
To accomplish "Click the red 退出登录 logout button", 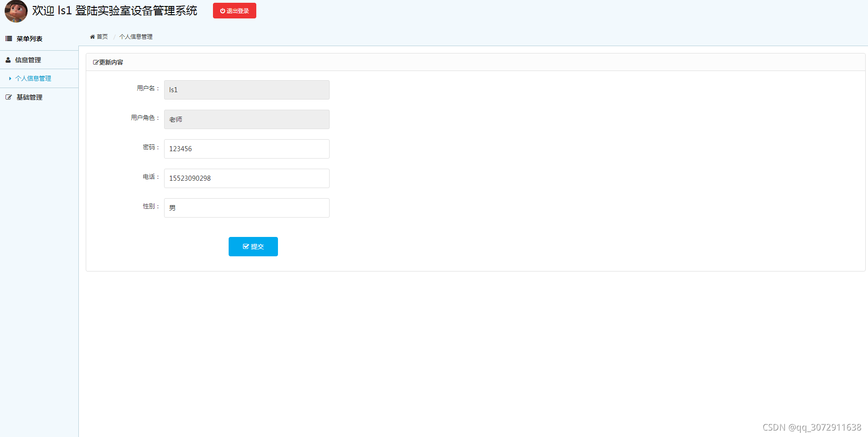I will click(x=234, y=11).
